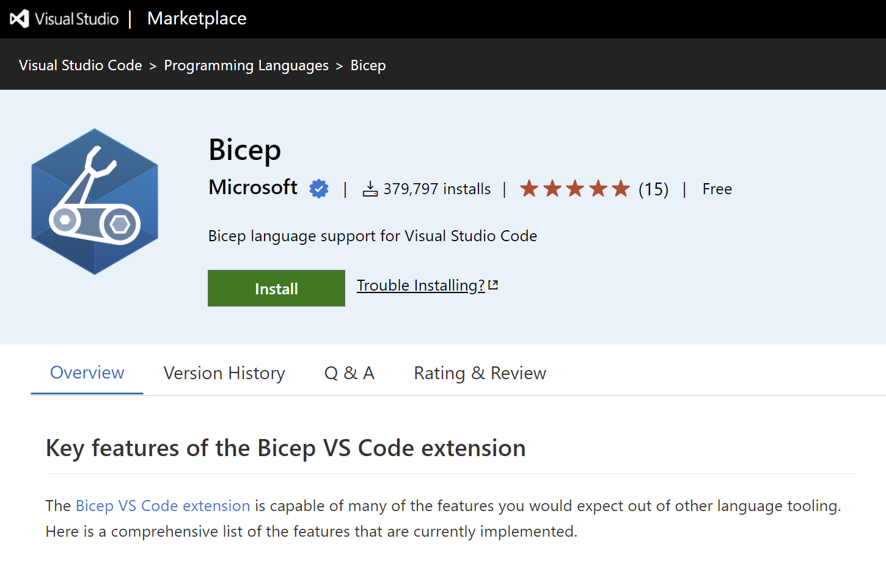Click the second rating star
The image size is (886, 588).
[552, 189]
